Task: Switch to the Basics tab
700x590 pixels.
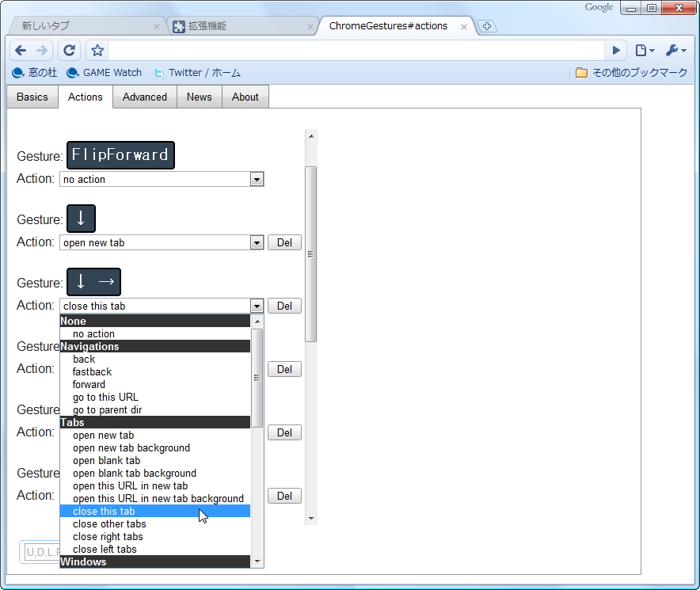Action: pos(32,97)
